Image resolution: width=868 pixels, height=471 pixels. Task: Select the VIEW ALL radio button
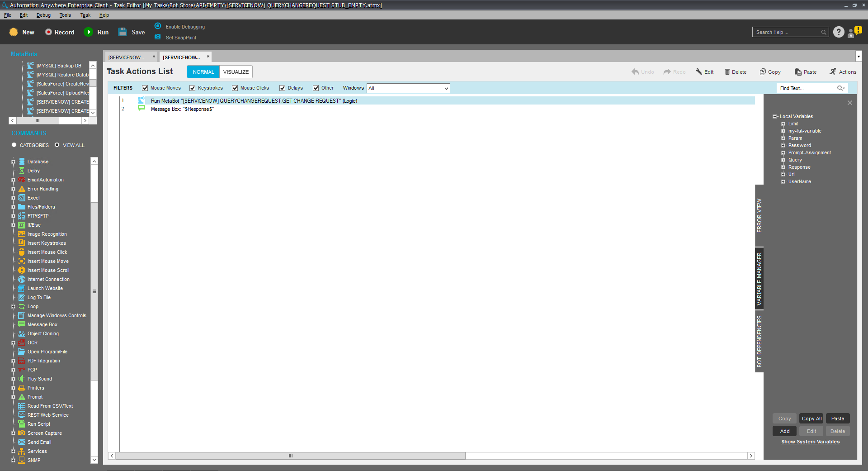pyautogui.click(x=57, y=145)
